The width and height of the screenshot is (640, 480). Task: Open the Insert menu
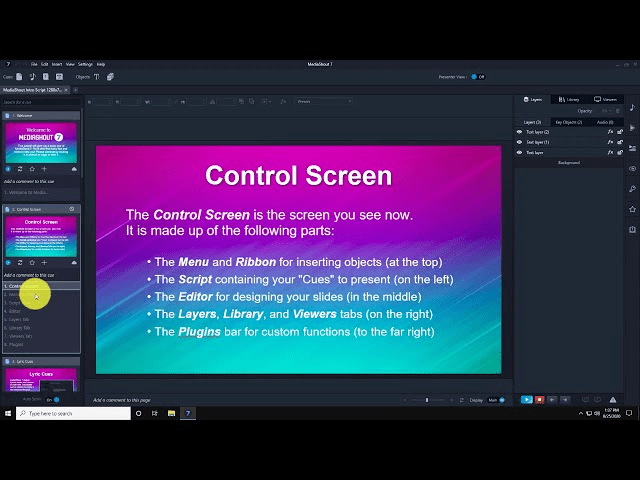click(x=57, y=64)
